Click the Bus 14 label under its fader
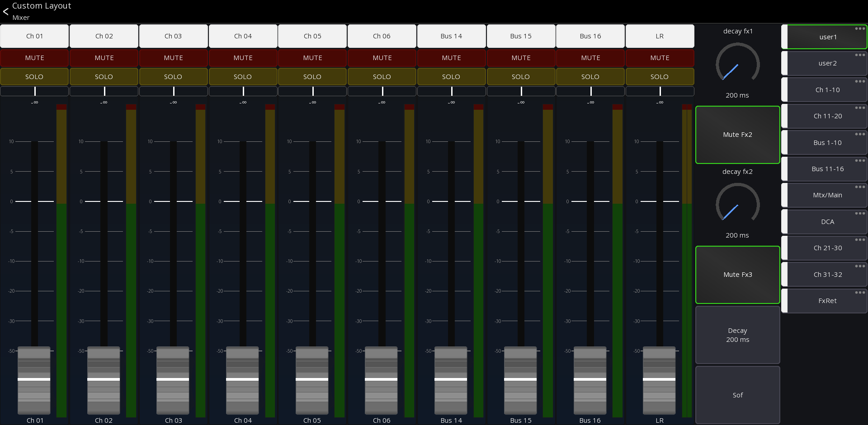The width and height of the screenshot is (868, 425). tap(451, 420)
